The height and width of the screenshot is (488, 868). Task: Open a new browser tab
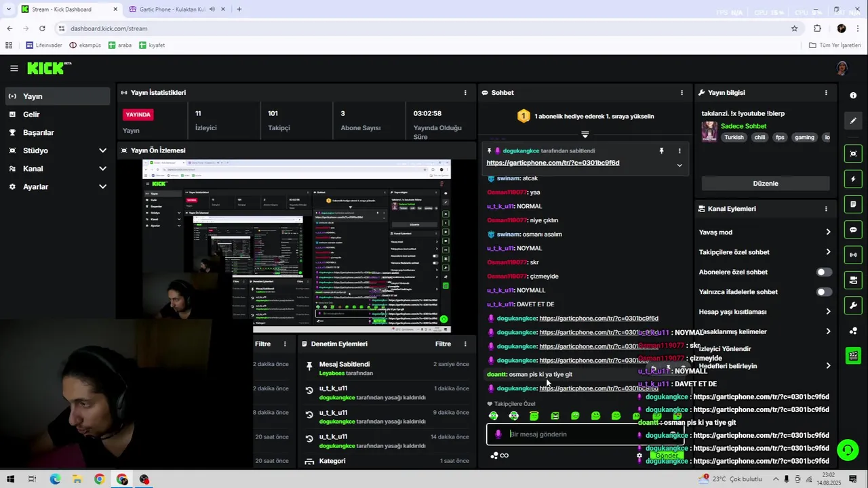(x=239, y=9)
